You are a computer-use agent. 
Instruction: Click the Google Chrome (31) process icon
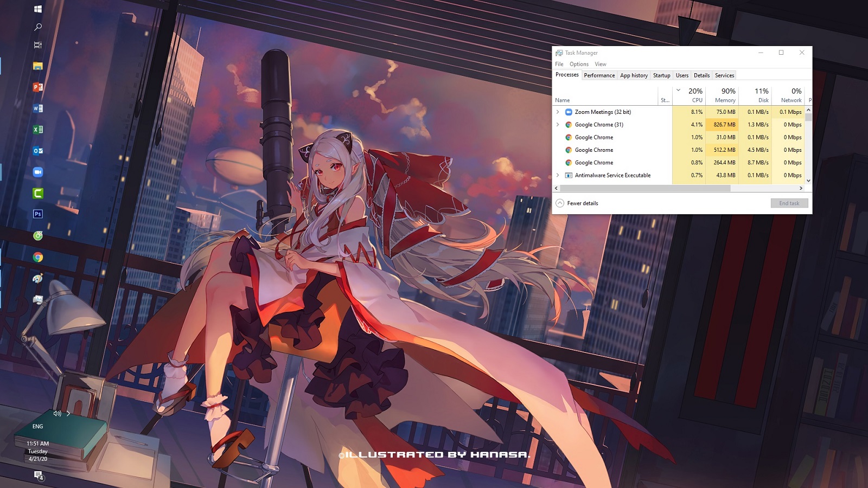click(569, 125)
